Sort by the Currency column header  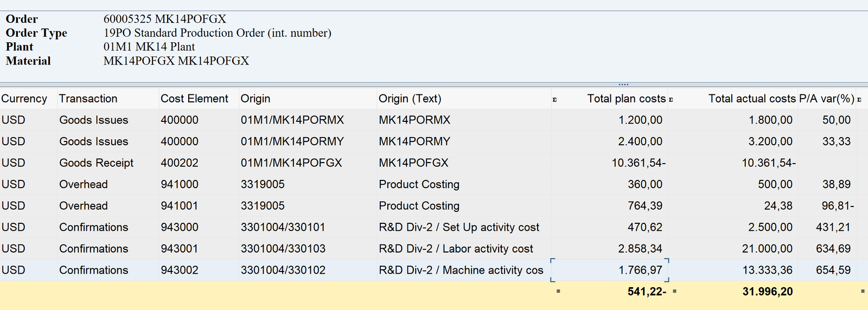[x=24, y=99]
